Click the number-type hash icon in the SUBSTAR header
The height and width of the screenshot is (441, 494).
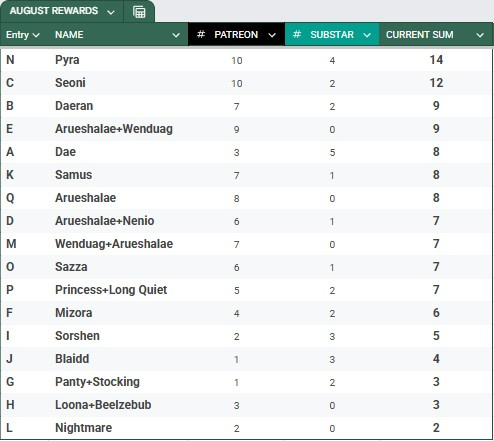(x=297, y=34)
